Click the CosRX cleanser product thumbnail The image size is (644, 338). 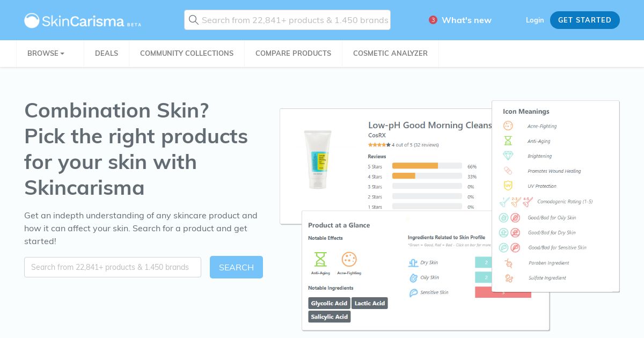(318, 159)
